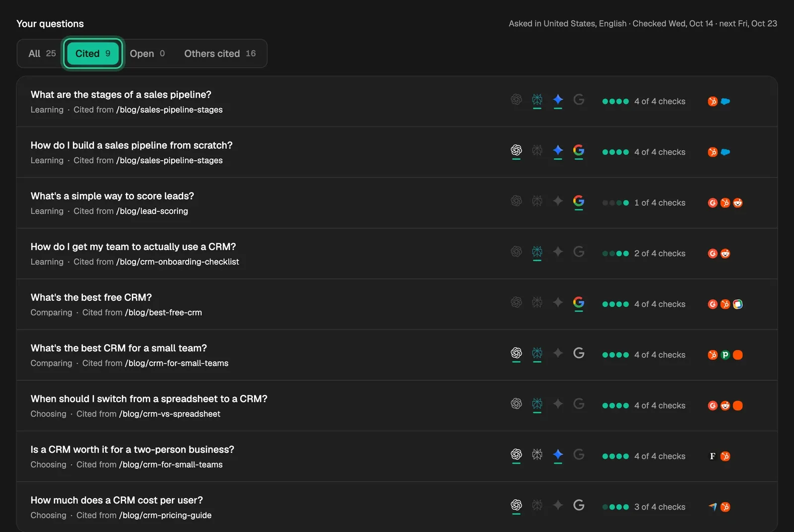
Task: Click Gemini star icon in build pipeline row
Action: tap(558, 150)
